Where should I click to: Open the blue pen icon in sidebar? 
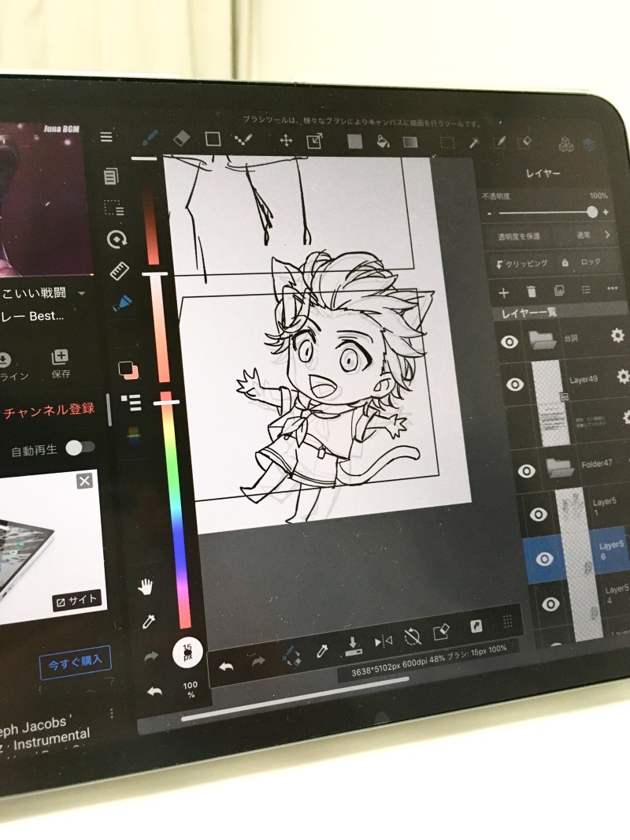[x=123, y=303]
